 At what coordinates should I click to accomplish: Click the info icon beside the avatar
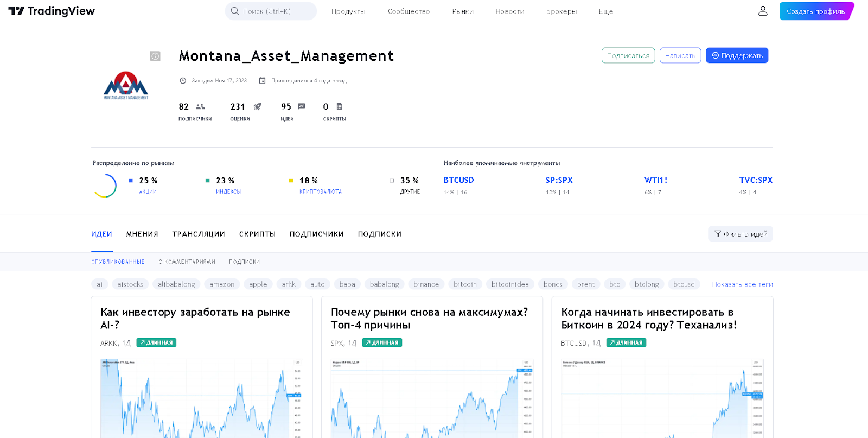tap(155, 56)
